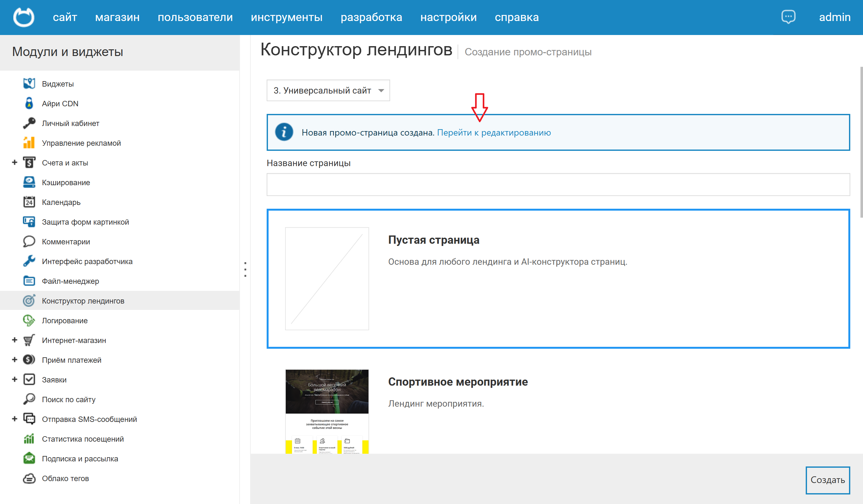The image size is (863, 504).
Task: Open Кэширование in the sidebar
Action: pyautogui.click(x=66, y=183)
